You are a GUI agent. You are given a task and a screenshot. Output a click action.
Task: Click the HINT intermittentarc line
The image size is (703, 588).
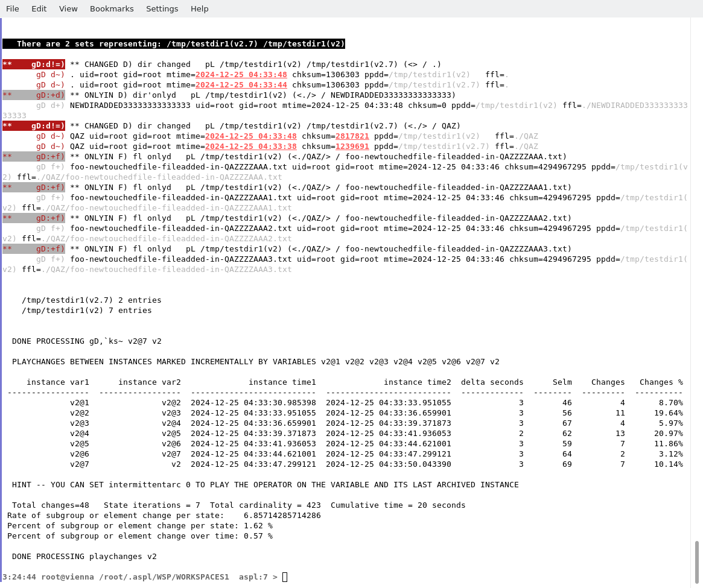pos(265,485)
